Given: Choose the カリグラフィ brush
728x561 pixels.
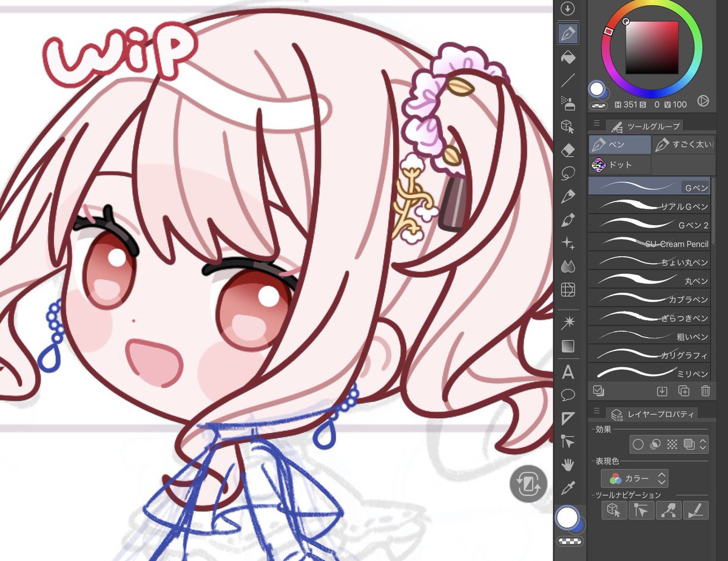Looking at the screenshot, I should (x=649, y=354).
